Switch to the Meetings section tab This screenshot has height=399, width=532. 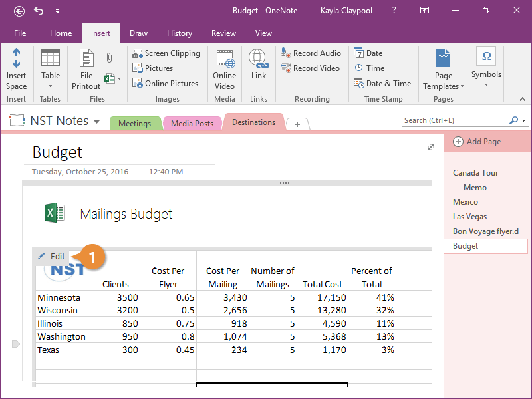click(x=135, y=123)
